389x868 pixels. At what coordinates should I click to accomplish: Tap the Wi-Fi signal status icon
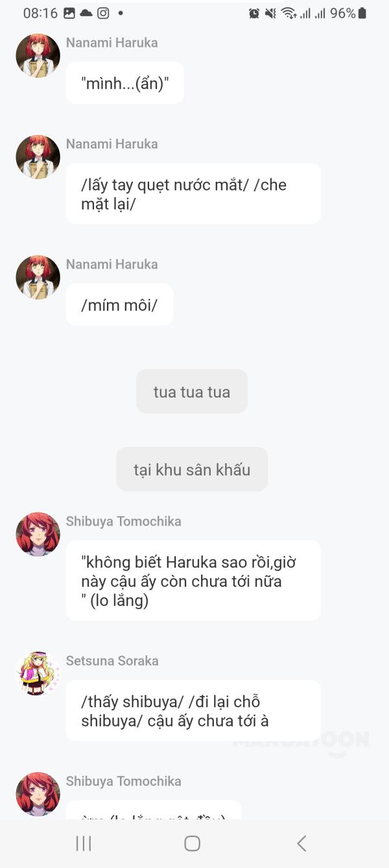click(289, 13)
